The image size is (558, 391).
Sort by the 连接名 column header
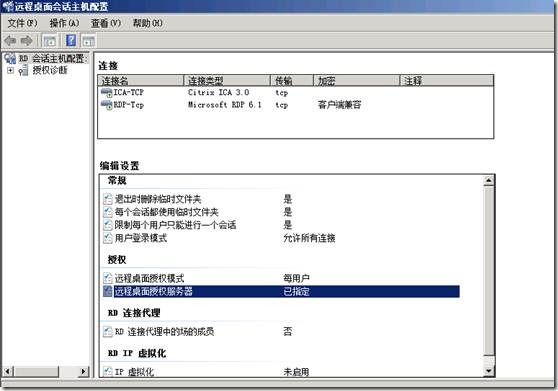coord(141,81)
